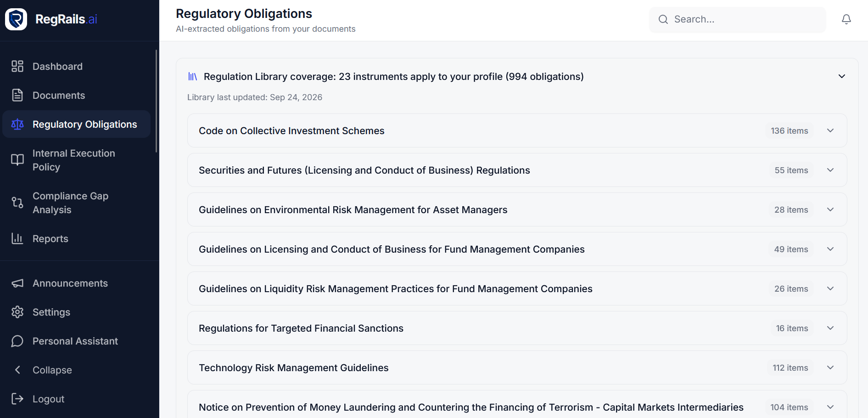This screenshot has height=418, width=868.
Task: Click the RegRails.ai brand name
Action: point(66,19)
